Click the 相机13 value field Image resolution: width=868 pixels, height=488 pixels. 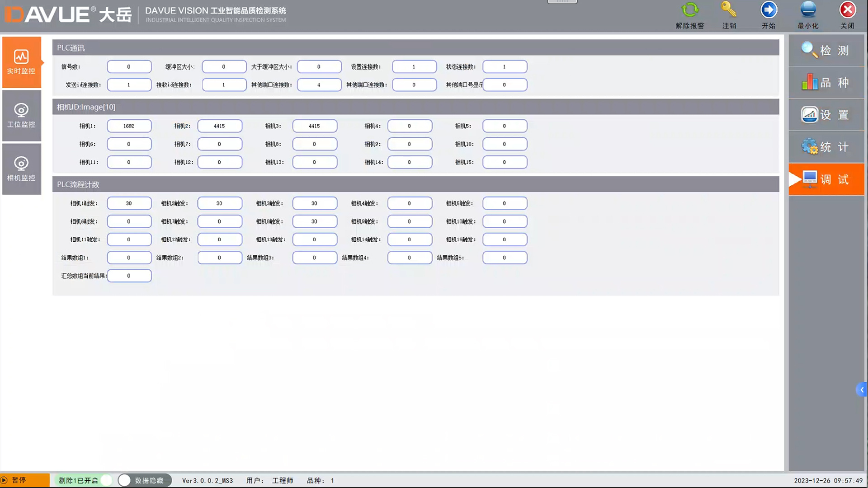tap(315, 162)
